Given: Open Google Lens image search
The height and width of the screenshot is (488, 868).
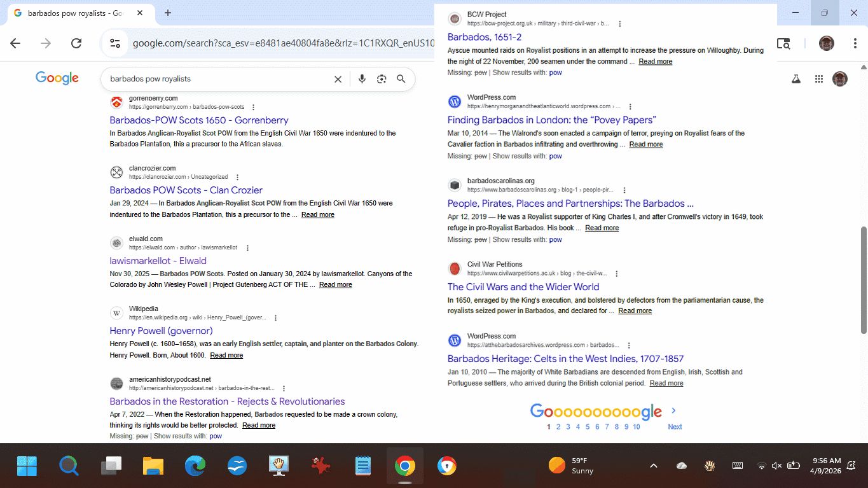Looking at the screenshot, I should click(382, 79).
